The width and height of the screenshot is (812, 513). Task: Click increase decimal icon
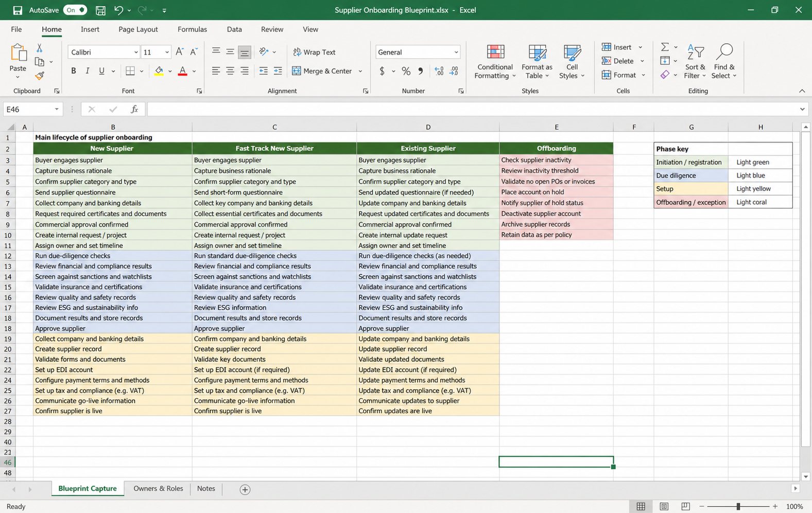coord(439,71)
